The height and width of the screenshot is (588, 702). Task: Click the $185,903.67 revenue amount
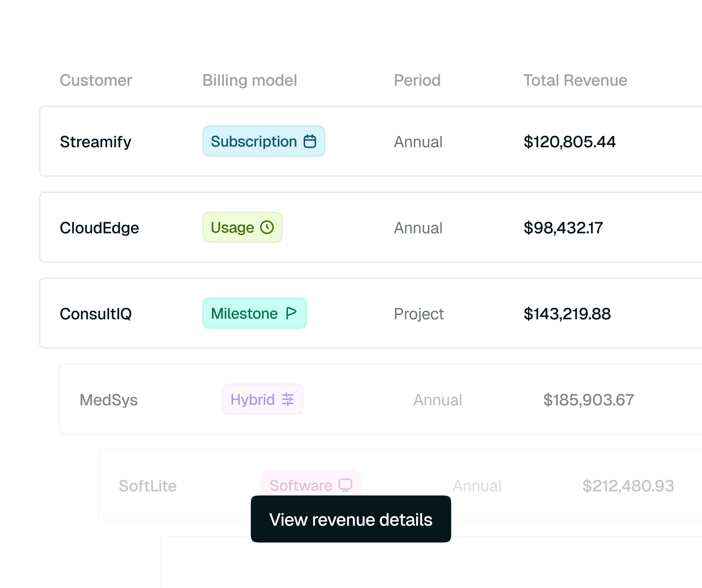coord(588,400)
